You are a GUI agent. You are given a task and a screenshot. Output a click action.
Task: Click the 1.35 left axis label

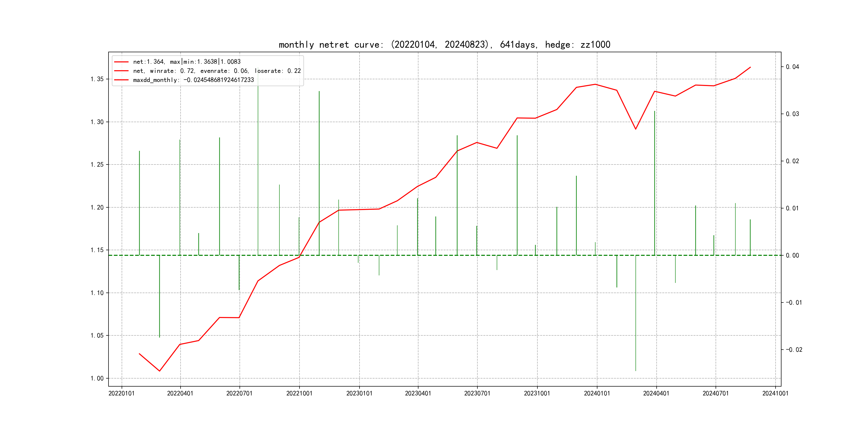(x=97, y=79)
